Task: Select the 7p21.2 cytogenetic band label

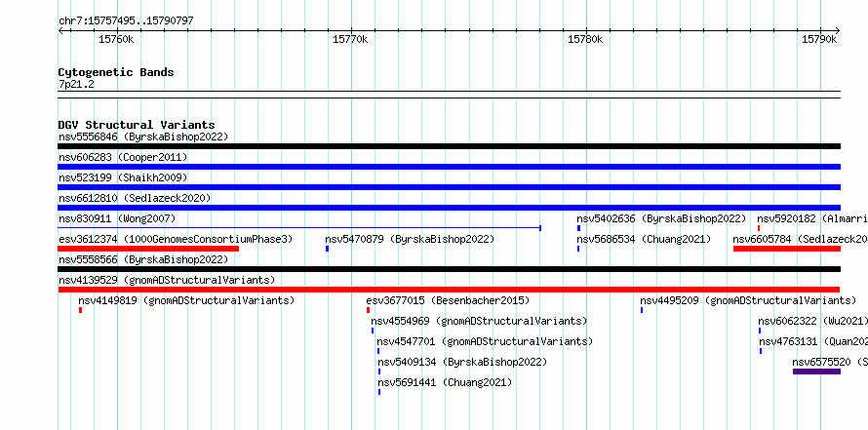Action: (76, 84)
